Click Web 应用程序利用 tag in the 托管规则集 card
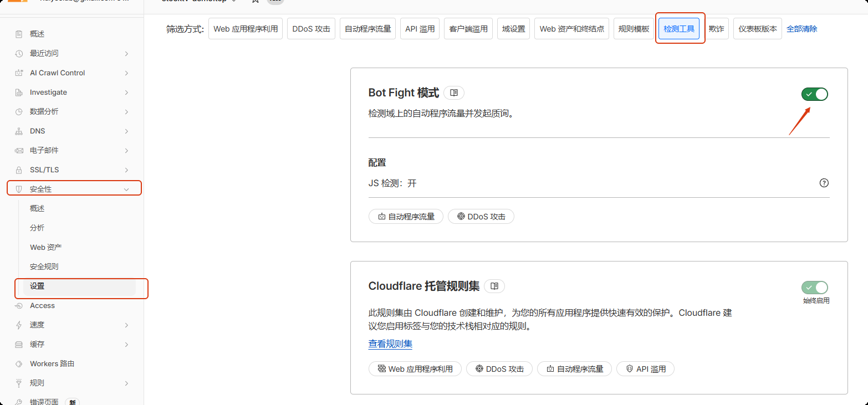The image size is (868, 405). [415, 369]
